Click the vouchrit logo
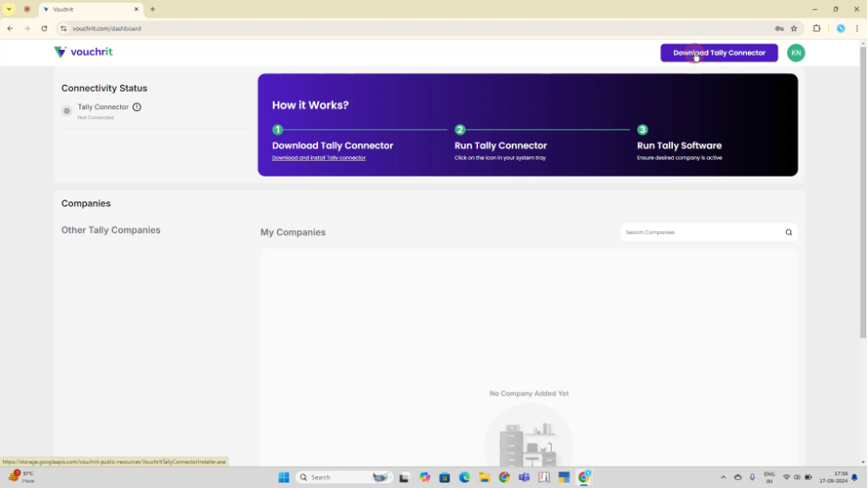 point(83,52)
